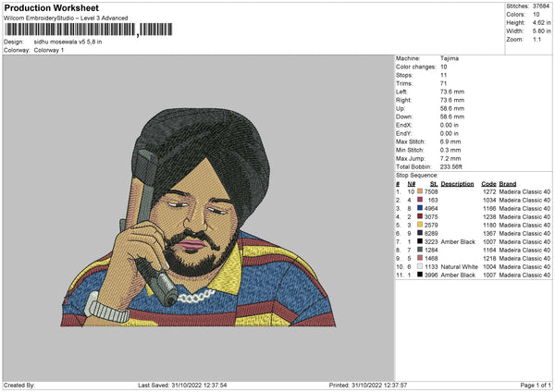Select the stitches count 37684
This screenshot has width=555, height=392.
pos(541,6)
